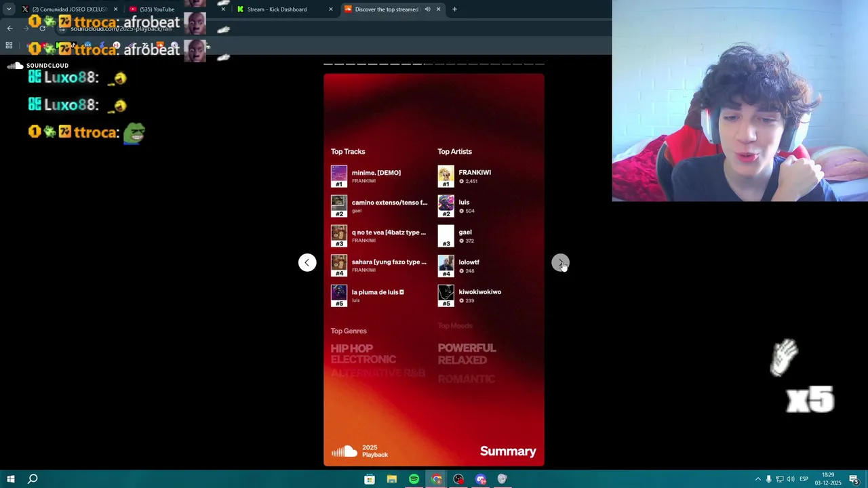868x488 pixels.
Task: Click the track title minime. [DEMO]
Action: [x=376, y=173]
